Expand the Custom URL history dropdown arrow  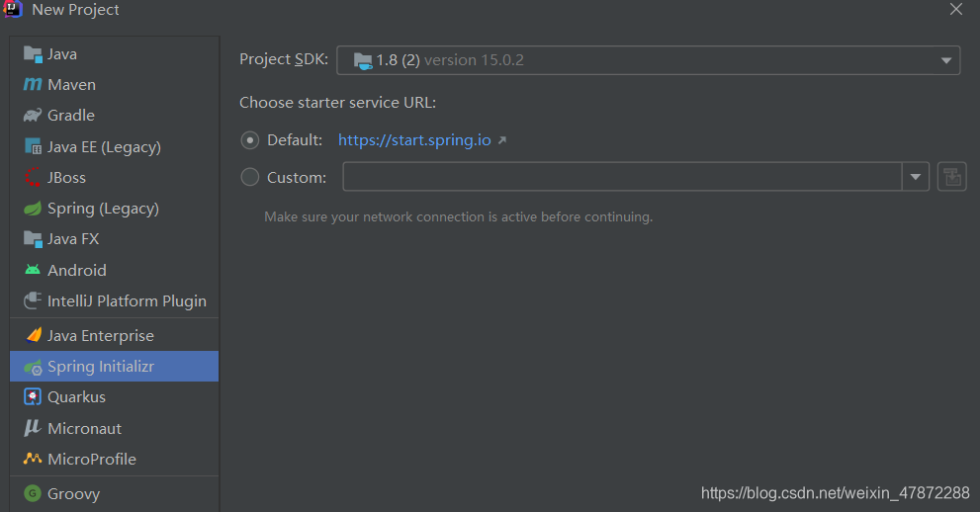[x=916, y=177]
